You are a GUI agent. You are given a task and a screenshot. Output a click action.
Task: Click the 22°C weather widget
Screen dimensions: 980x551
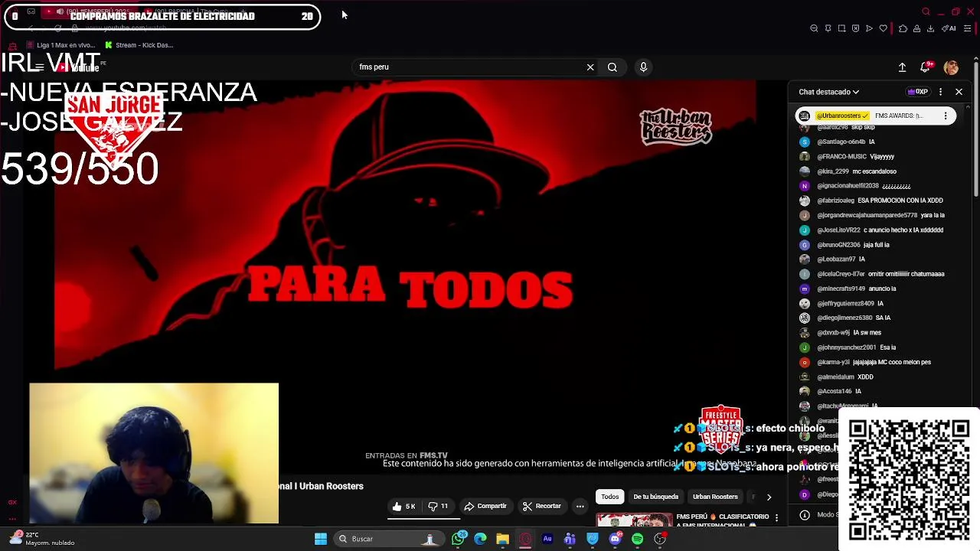pos(43,539)
